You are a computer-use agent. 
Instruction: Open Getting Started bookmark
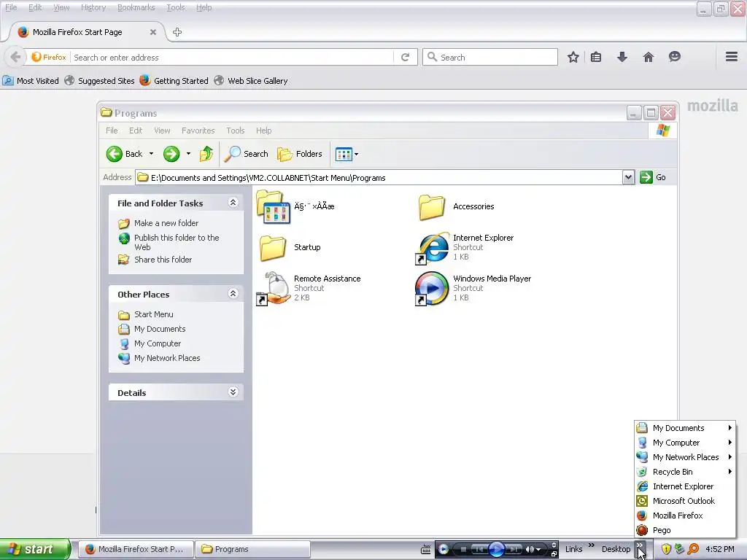coord(174,81)
